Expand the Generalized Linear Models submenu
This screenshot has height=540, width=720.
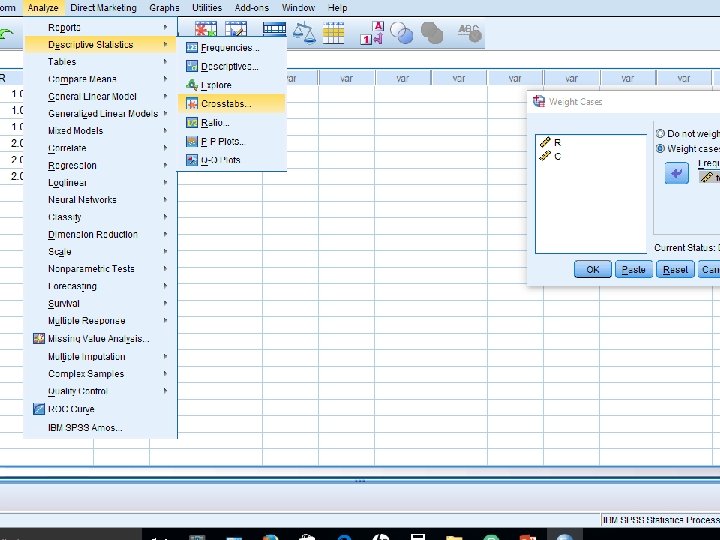[100, 113]
